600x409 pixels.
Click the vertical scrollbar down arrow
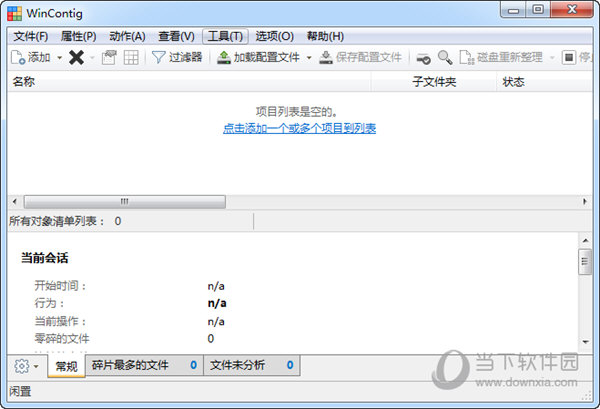[585, 342]
